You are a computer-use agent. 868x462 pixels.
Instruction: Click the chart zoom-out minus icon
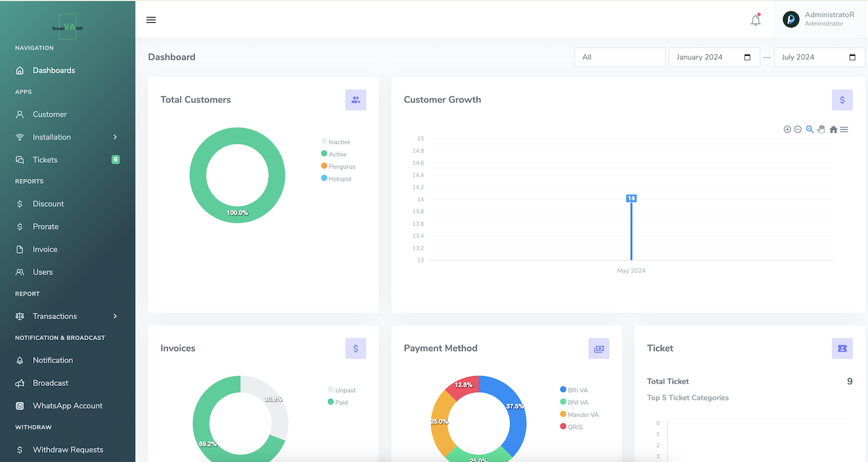pos(798,129)
